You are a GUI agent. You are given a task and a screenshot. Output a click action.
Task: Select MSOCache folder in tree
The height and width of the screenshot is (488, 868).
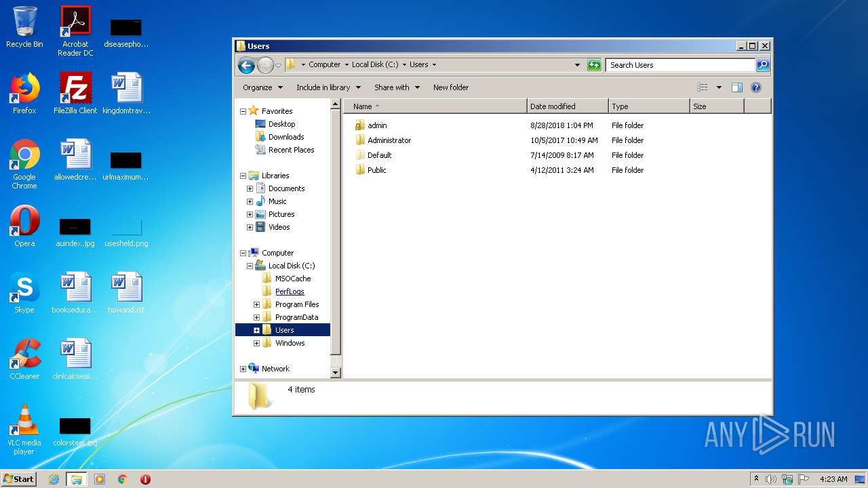pyautogui.click(x=286, y=279)
